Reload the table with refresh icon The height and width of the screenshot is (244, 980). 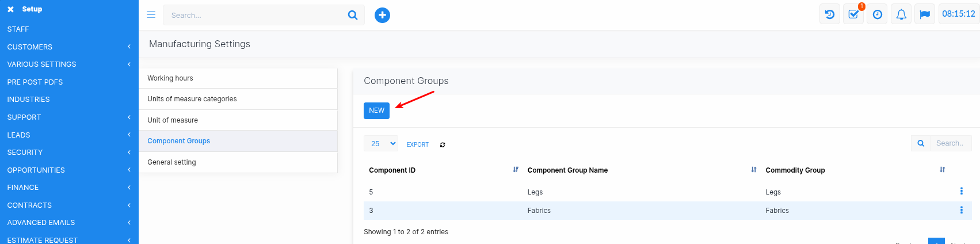[x=443, y=144]
